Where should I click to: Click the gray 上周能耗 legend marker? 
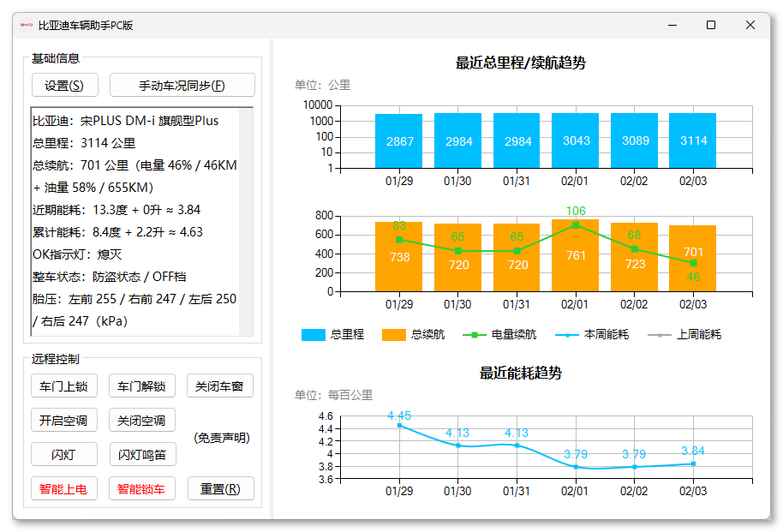click(x=659, y=335)
